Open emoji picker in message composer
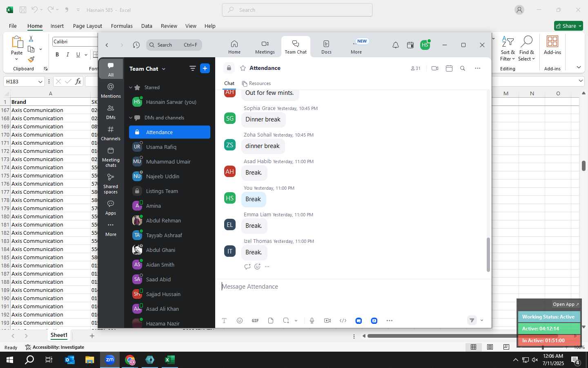The width and height of the screenshot is (588, 368). pyautogui.click(x=240, y=321)
